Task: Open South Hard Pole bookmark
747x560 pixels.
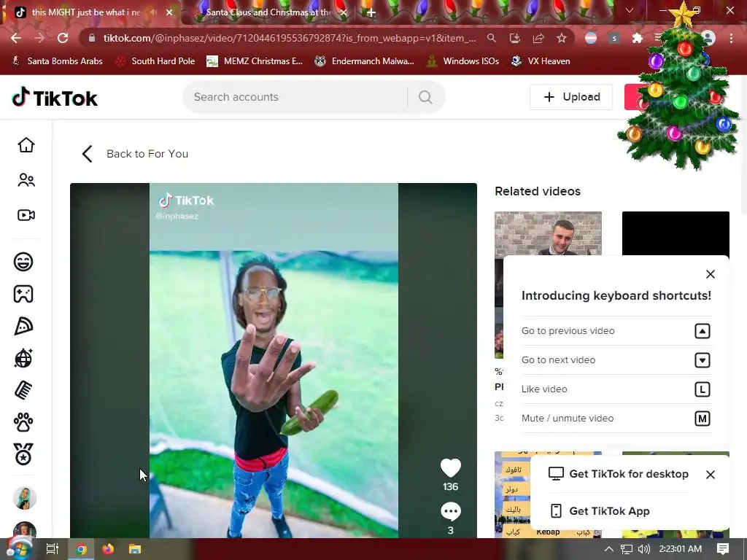Action: tap(156, 61)
